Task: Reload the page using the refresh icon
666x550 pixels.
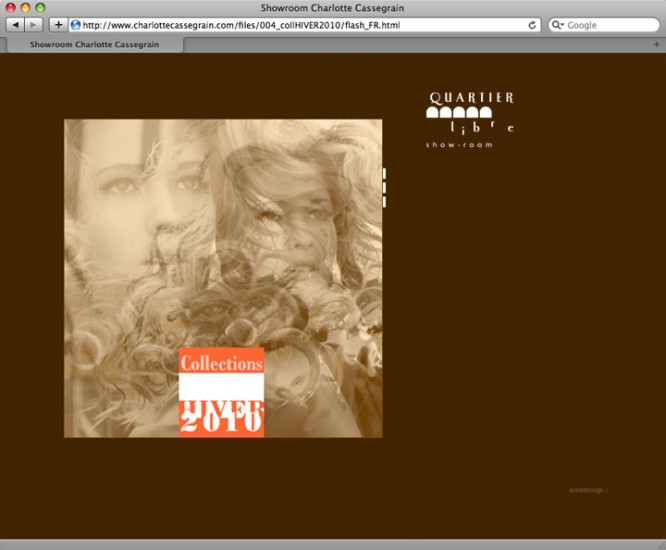Action: (x=532, y=25)
